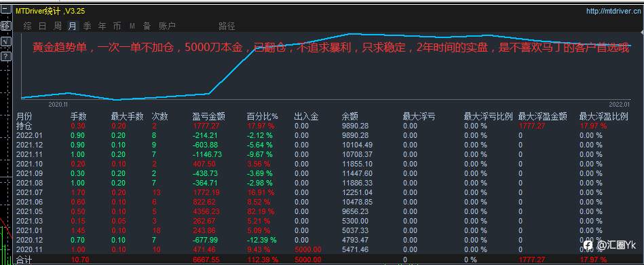Select the 2022.01 row
This screenshot has height=265, width=644.
click(x=322, y=135)
